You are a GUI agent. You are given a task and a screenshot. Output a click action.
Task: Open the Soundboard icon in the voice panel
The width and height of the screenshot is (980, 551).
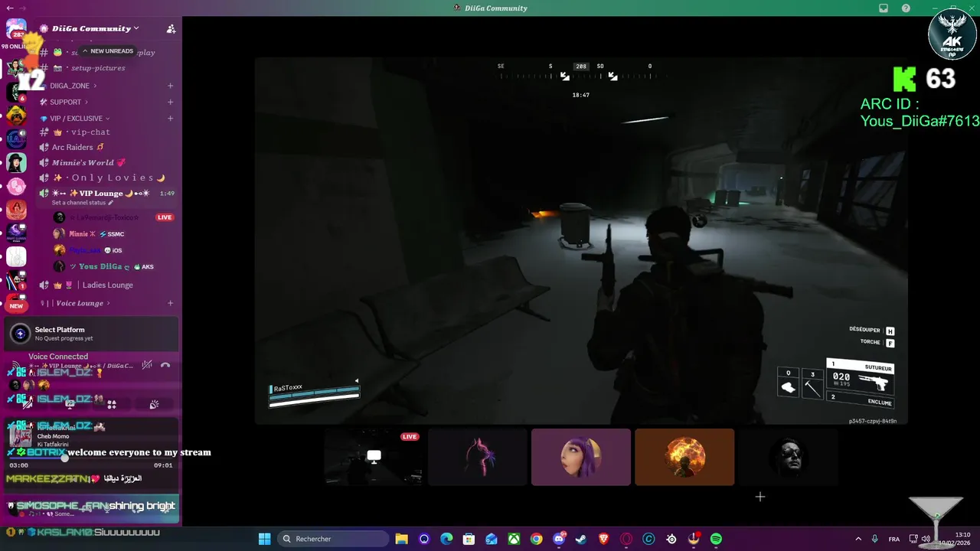[154, 404]
